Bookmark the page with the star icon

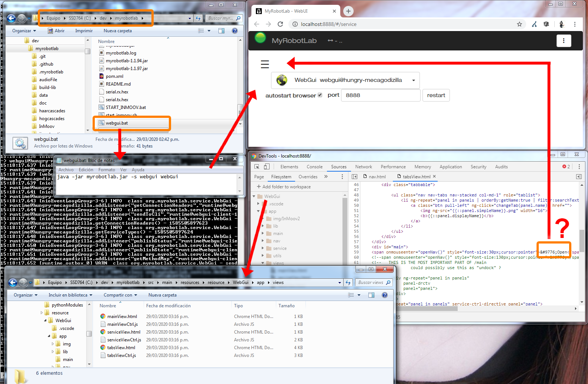(519, 24)
